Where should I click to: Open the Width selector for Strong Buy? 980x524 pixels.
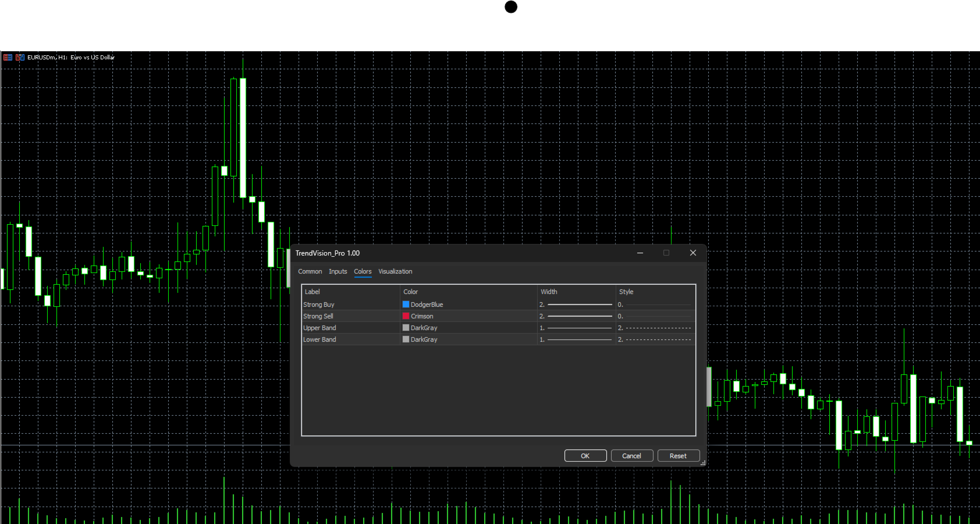click(x=576, y=305)
